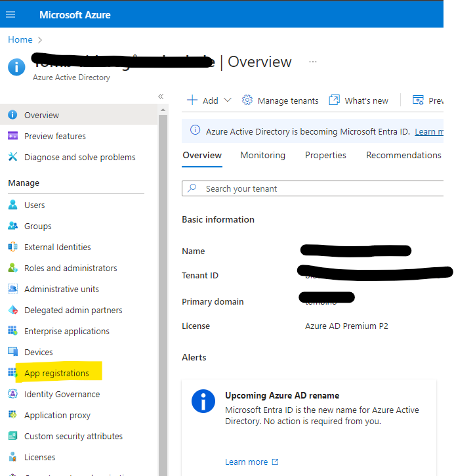Click the Enterprise applications grid icon
The height and width of the screenshot is (476, 454).
point(12,331)
